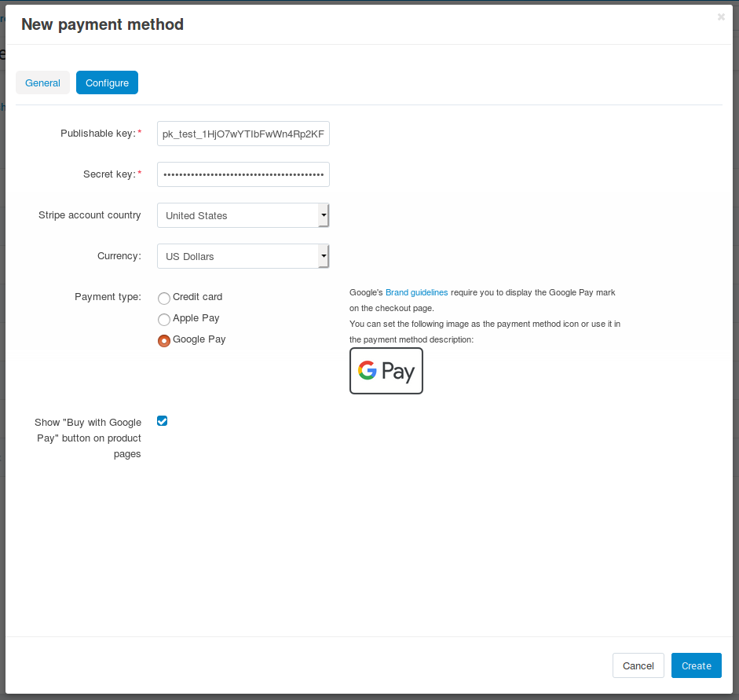739x700 pixels.
Task: Open the Stripe account country dropdown
Action: click(x=243, y=215)
